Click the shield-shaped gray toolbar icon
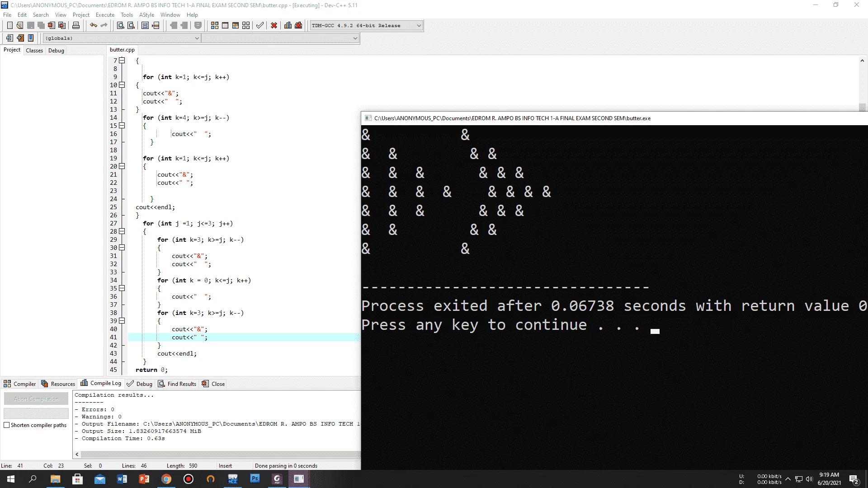Image resolution: width=868 pixels, height=488 pixels. pyautogui.click(x=198, y=25)
